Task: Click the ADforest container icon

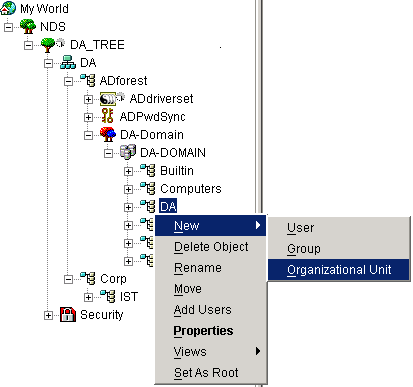Action: click(88, 81)
